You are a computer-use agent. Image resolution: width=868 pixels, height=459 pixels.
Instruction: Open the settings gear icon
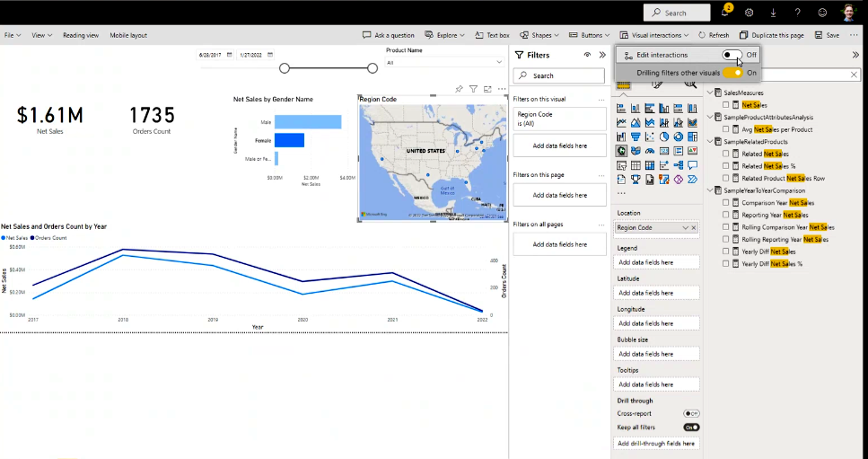click(749, 13)
